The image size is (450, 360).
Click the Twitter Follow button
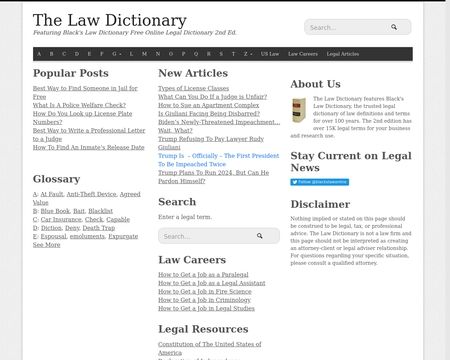click(x=319, y=182)
